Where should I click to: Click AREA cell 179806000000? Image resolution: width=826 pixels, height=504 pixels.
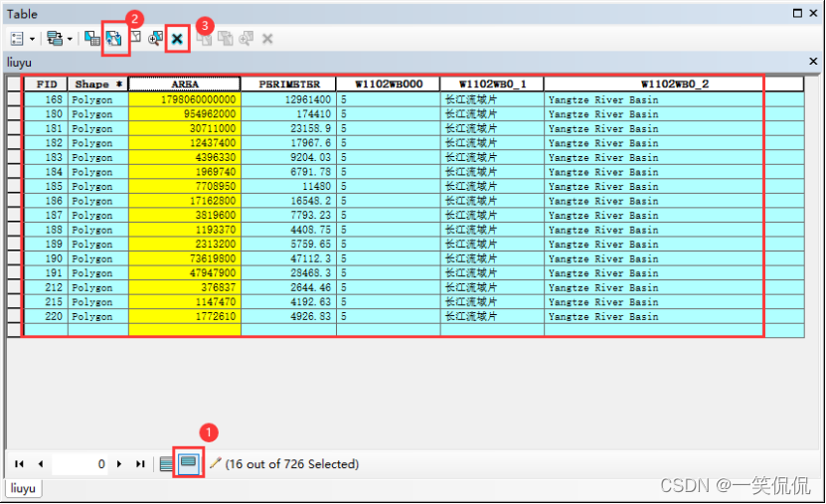click(x=185, y=99)
